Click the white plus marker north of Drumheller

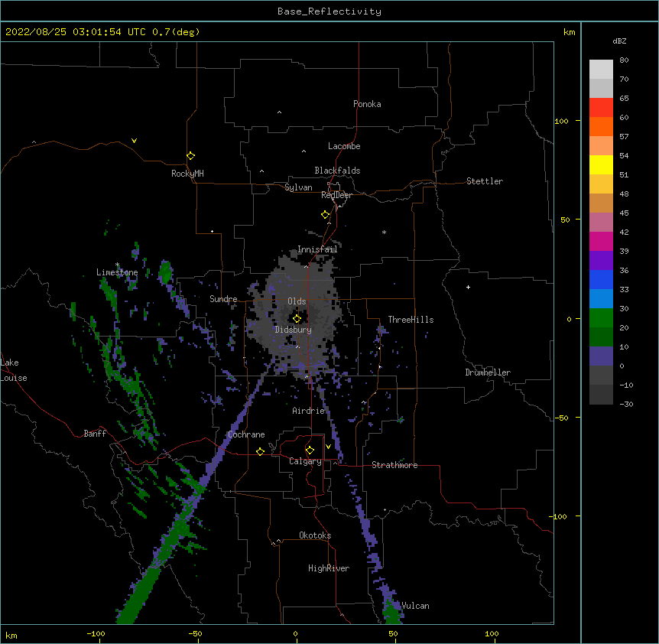(468, 287)
